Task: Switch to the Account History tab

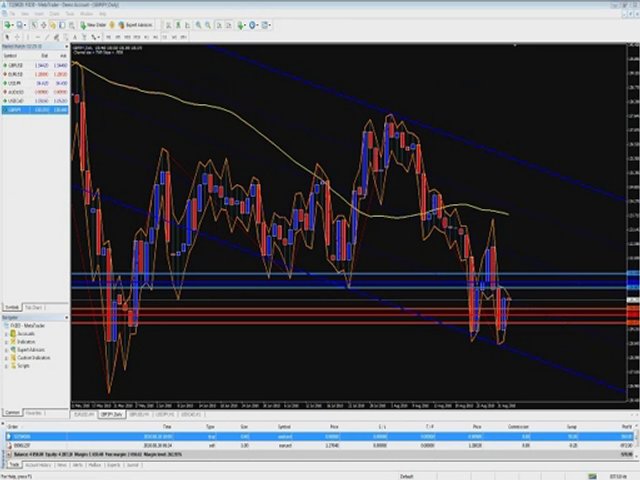Action: 38,465
